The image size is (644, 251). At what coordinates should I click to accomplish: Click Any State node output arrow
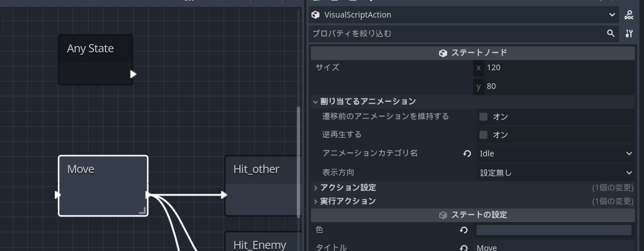(133, 74)
